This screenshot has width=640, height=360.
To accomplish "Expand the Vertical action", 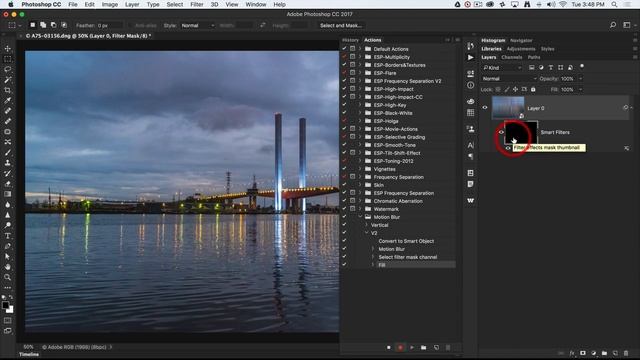I will pos(366,225).
